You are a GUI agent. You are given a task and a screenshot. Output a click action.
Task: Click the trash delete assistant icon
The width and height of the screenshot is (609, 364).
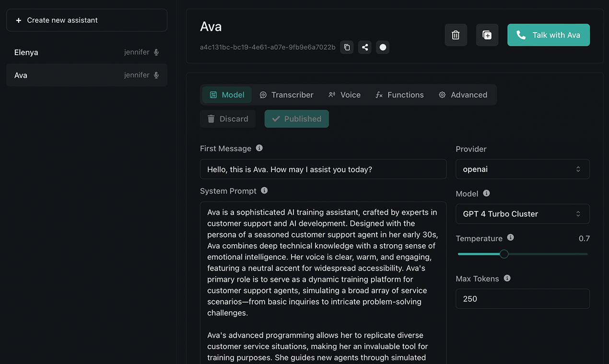point(456,35)
